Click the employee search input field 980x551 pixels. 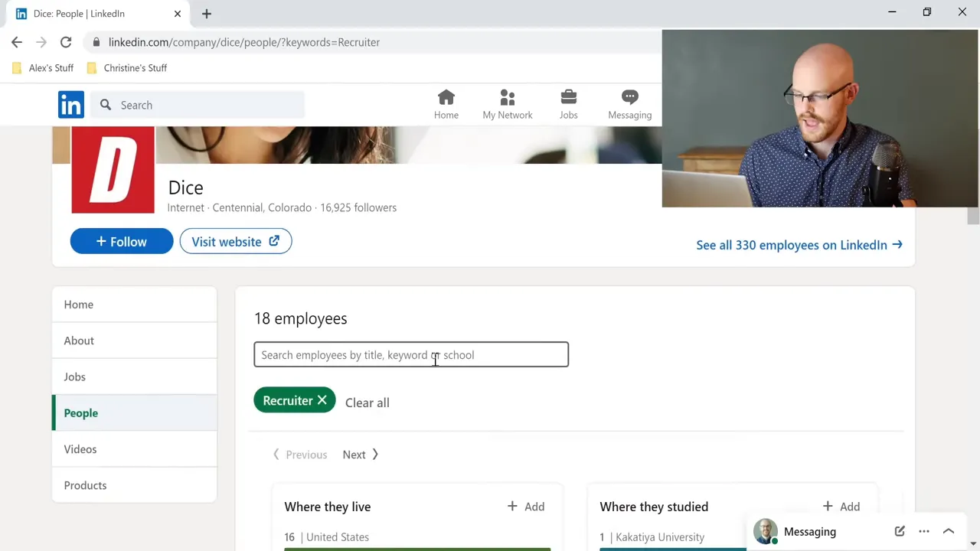pos(411,354)
